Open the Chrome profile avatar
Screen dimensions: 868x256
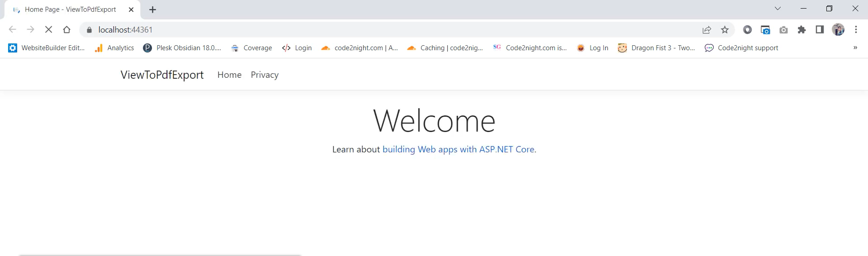[x=838, y=30]
